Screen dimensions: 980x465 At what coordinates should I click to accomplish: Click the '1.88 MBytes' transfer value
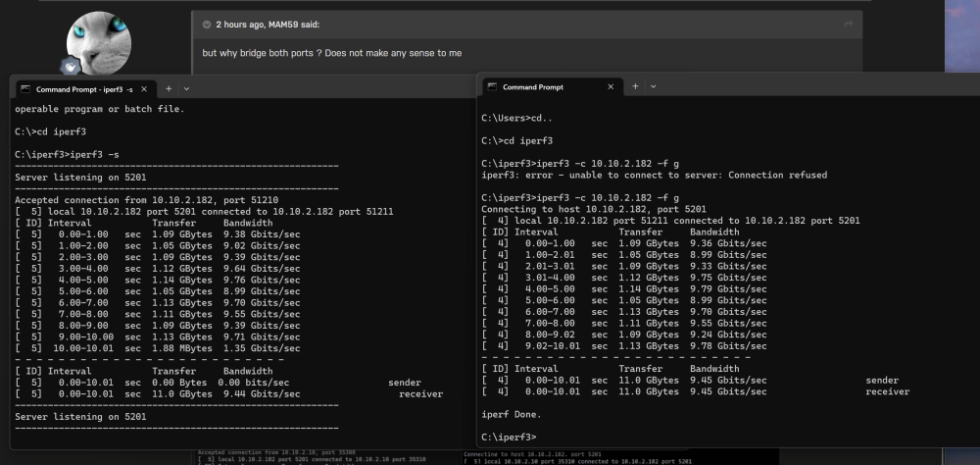tap(182, 348)
